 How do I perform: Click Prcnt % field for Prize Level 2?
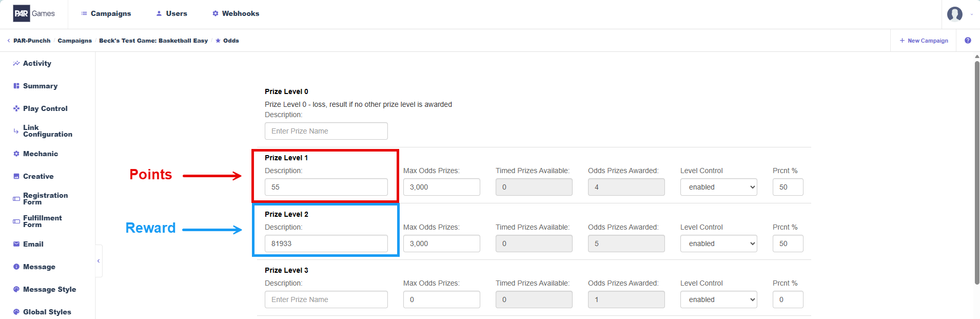point(788,243)
